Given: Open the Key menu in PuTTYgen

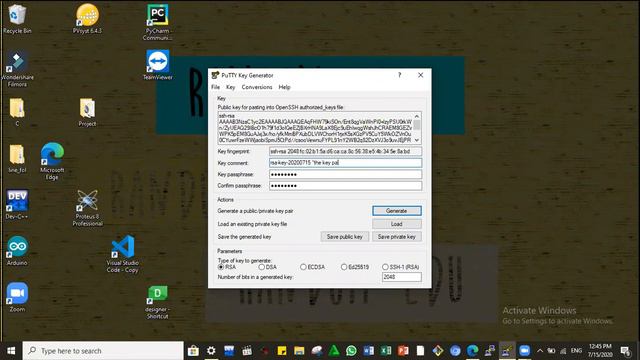Looking at the screenshot, I should pyautogui.click(x=231, y=87).
